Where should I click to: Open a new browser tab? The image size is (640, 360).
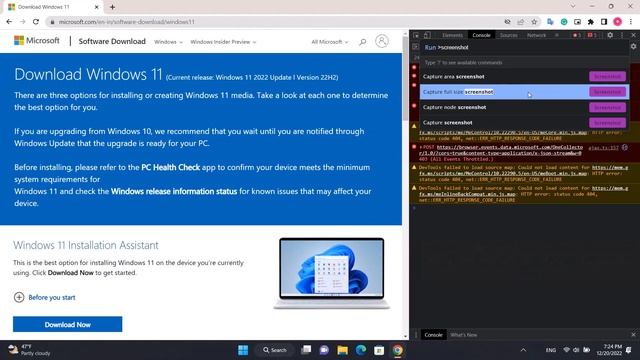pyautogui.click(x=112, y=7)
